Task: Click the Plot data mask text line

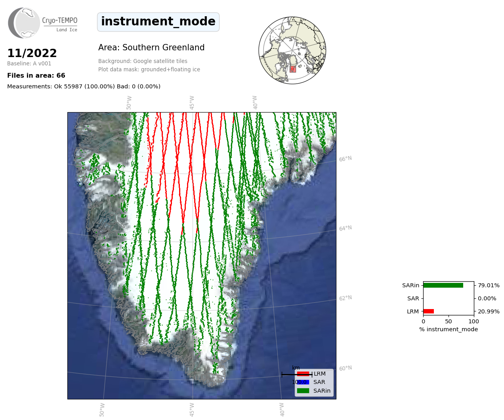Action: pos(149,69)
